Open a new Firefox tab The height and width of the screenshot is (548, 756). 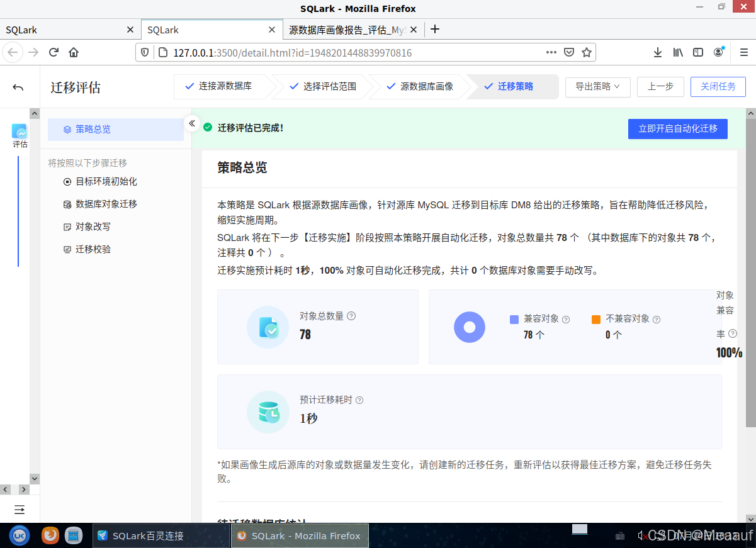(435, 29)
